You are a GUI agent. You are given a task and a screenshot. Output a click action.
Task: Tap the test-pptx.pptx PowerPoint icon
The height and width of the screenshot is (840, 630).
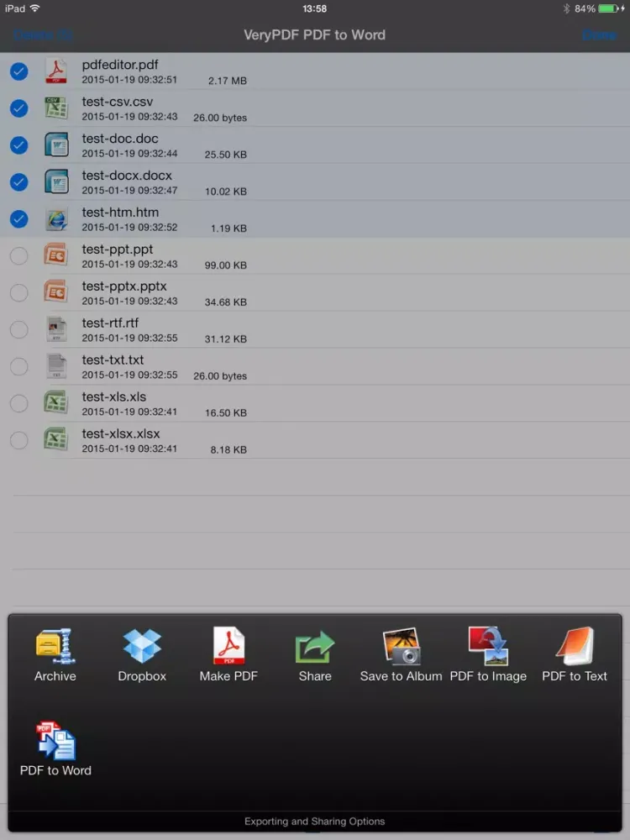(56, 292)
